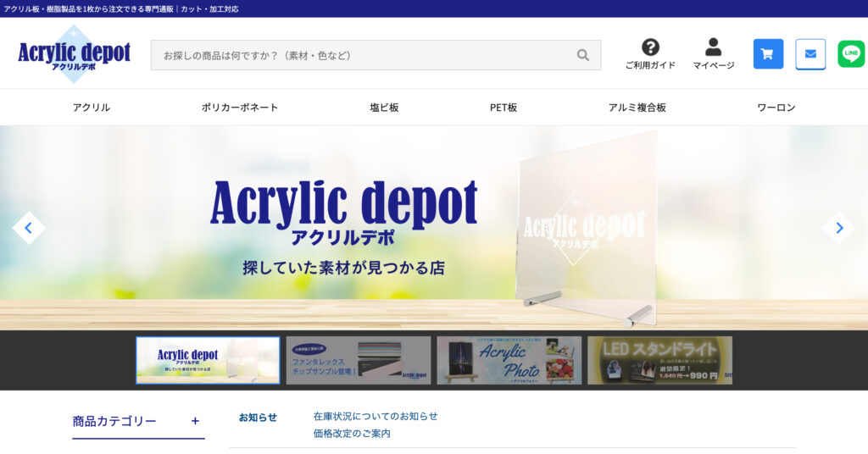Open the アクリル menu
868x454 pixels.
[92, 108]
